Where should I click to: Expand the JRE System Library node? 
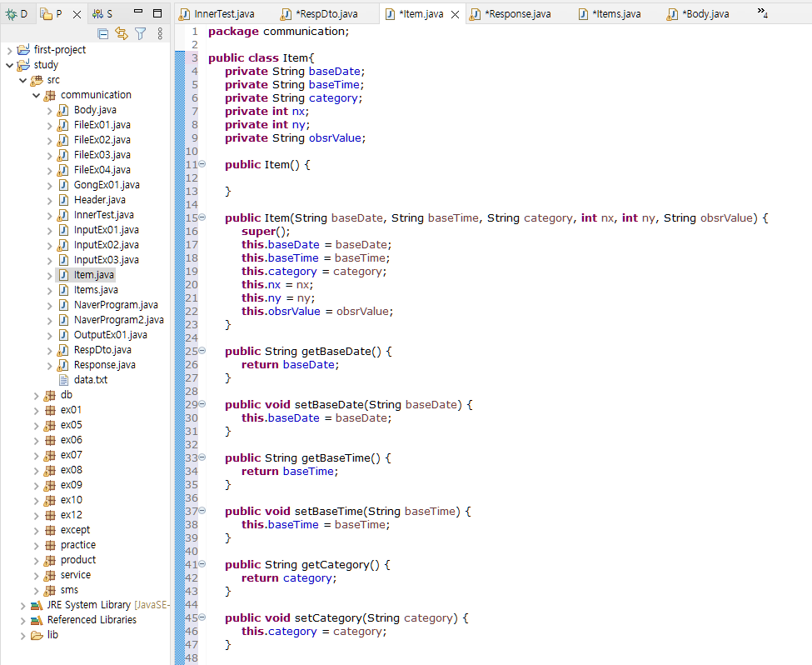(x=22, y=605)
